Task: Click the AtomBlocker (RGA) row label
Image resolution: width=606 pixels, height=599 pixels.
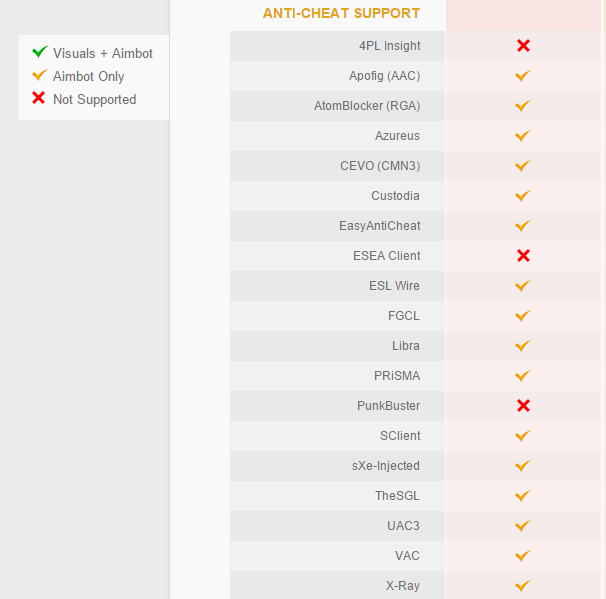Action: (x=367, y=106)
